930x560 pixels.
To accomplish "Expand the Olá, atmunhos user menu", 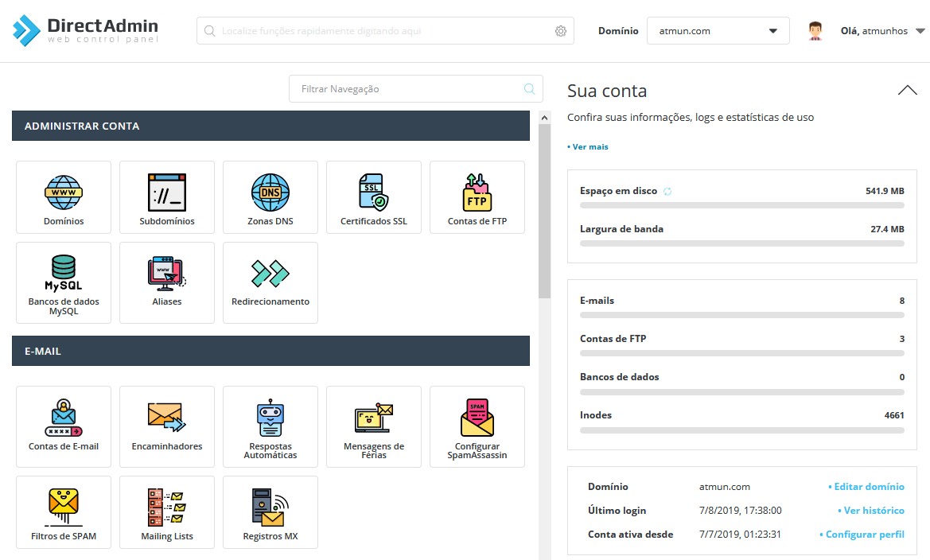I will coord(882,31).
